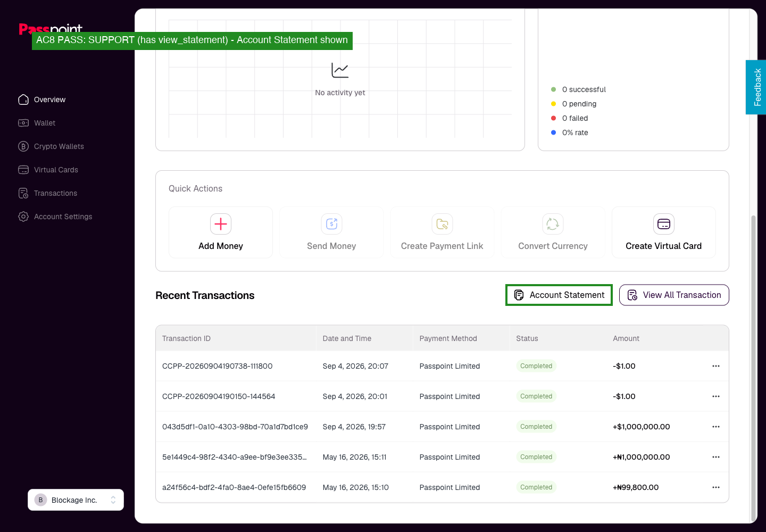
Task: Open more options for +₦99,800.00 transaction
Action: (716, 487)
